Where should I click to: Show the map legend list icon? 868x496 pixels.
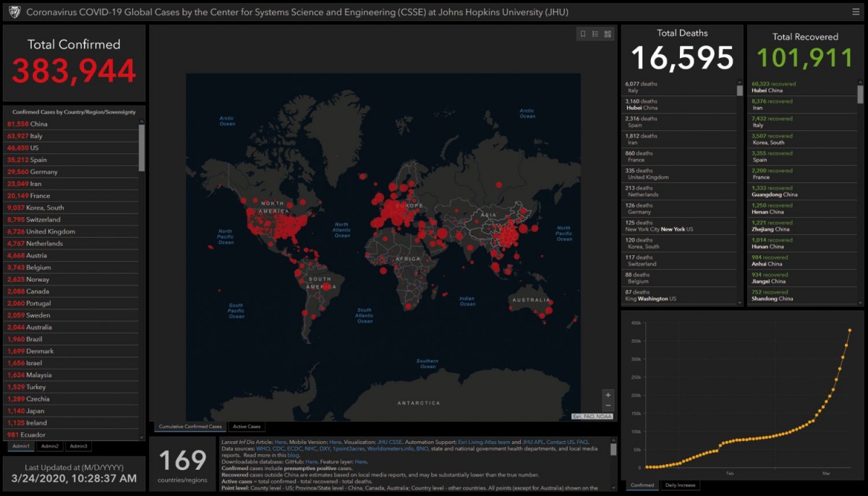[x=595, y=33]
